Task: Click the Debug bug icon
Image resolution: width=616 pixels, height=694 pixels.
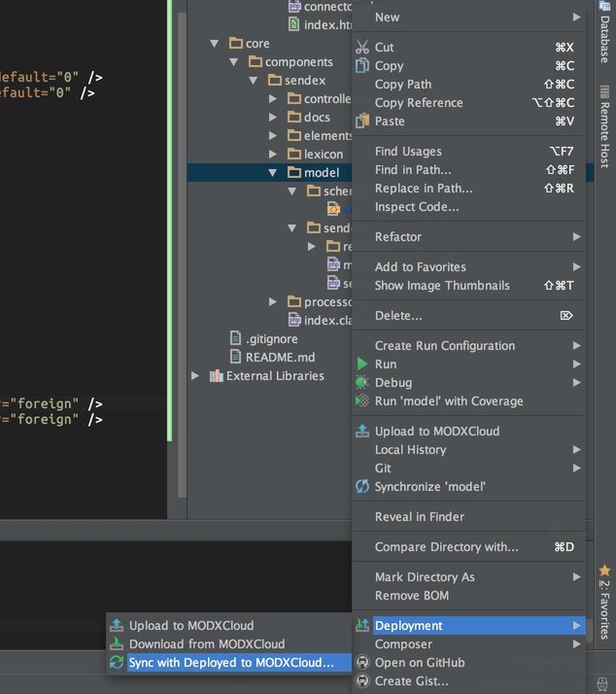Action: click(362, 382)
